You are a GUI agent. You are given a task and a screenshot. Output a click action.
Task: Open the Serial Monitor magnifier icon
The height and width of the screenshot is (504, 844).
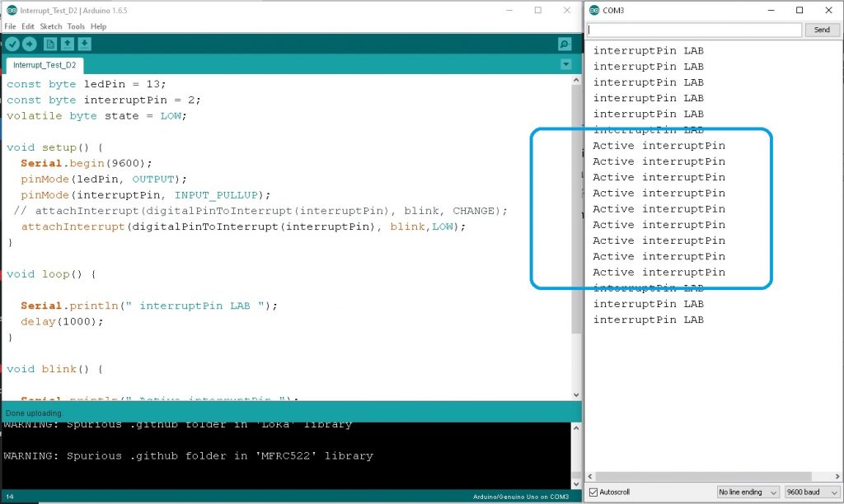(565, 44)
